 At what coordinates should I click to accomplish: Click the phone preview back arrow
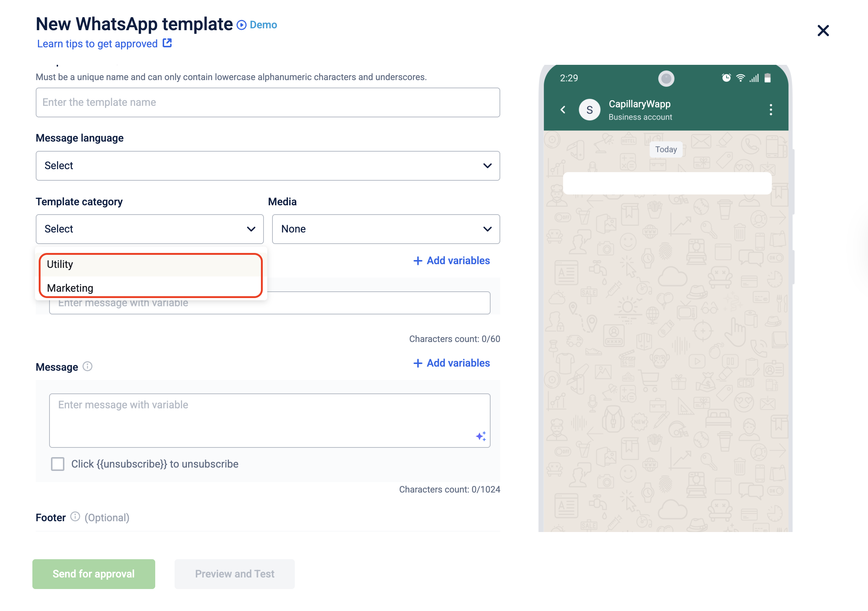[x=563, y=110]
